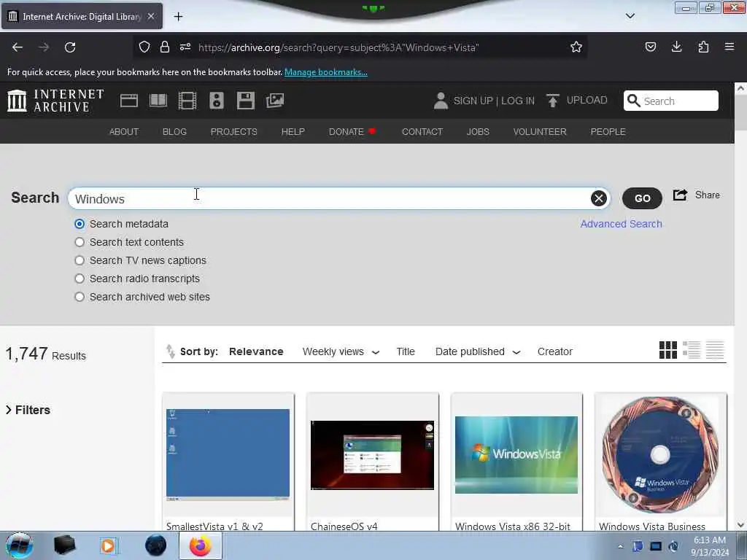The height and width of the screenshot is (560, 747).
Task: Open the Windows Start orb
Action: 20,545
